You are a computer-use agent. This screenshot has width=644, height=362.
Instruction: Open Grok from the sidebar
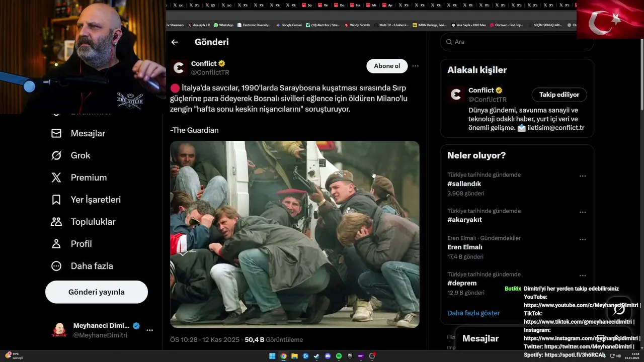point(70,155)
